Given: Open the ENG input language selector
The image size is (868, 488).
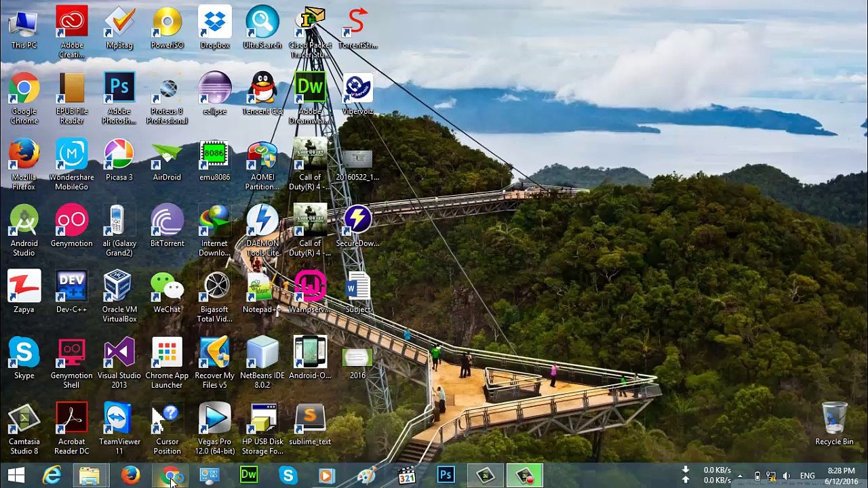Looking at the screenshot, I should click(808, 475).
